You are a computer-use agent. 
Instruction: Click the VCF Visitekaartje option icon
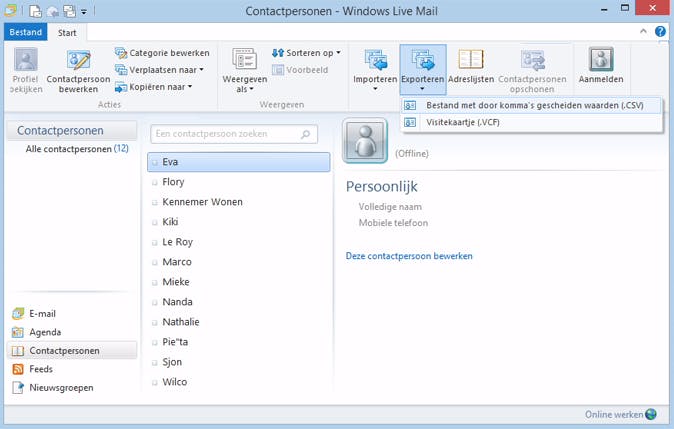coord(410,123)
